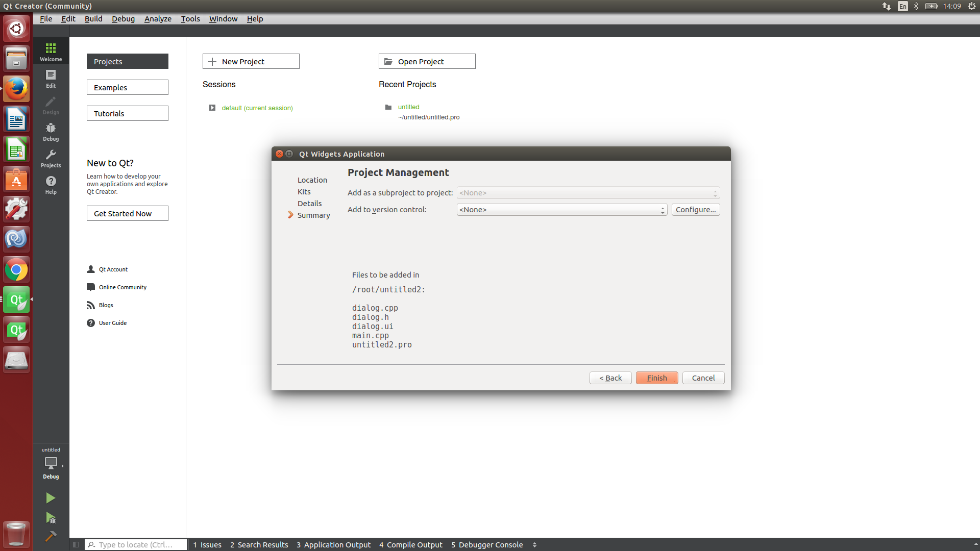
Task: Open the Build menu
Action: coord(93,19)
